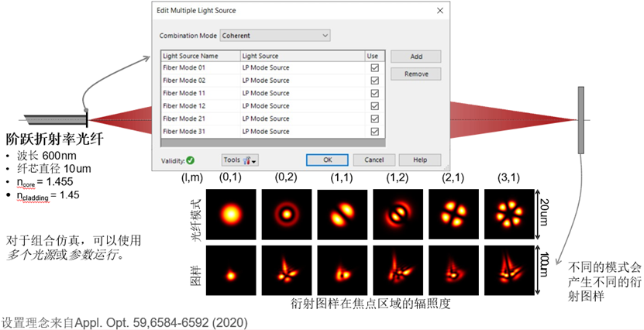
Task: Select the Fiber Mode 01 row name
Action: click(184, 67)
